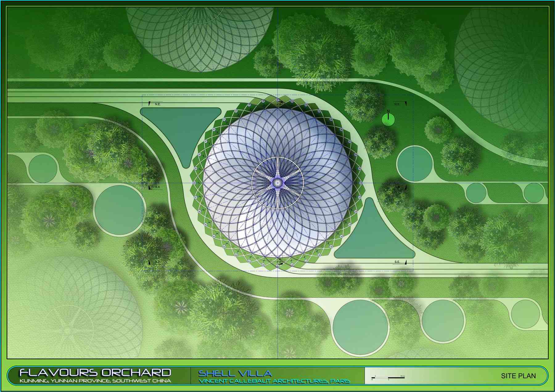The width and height of the screenshot is (555, 392).
Task: Click the wireframe dome at top-left
Action: pos(200,34)
